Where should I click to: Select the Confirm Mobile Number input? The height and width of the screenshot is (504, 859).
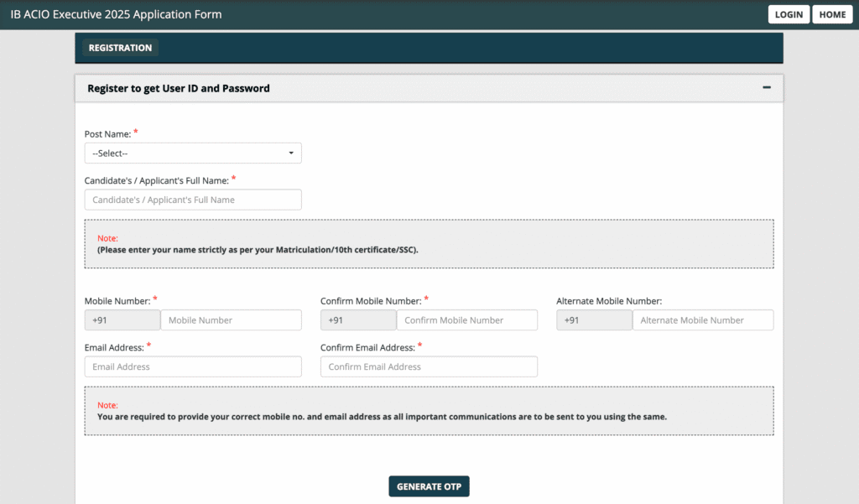[x=466, y=320]
